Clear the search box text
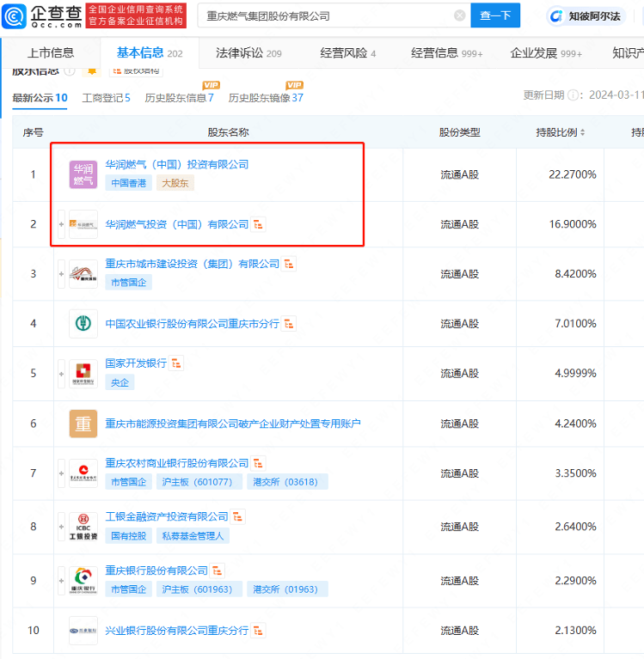 click(x=460, y=15)
